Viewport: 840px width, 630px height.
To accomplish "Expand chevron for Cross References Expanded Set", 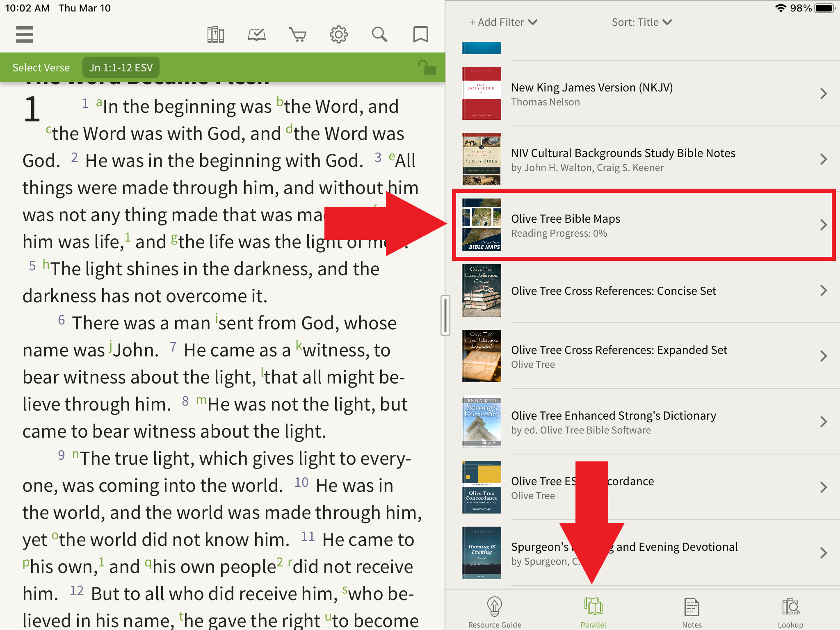I will point(824,356).
